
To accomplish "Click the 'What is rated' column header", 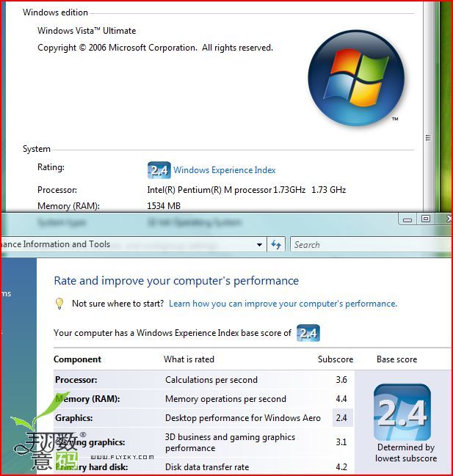I will (189, 359).
